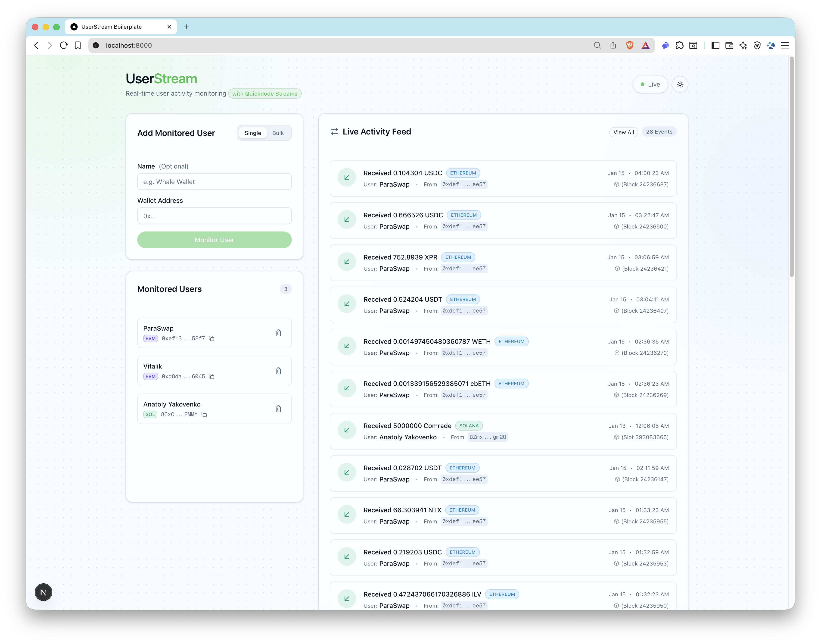
Task: Select Single mode in Add Monitored User
Action: click(252, 133)
